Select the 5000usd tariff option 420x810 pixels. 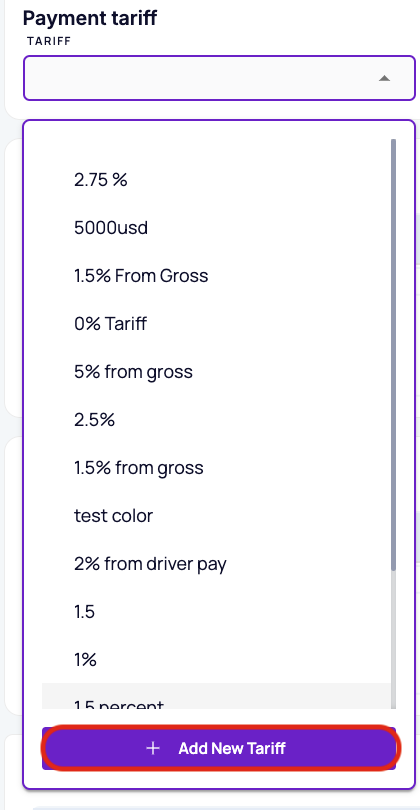[216, 228]
